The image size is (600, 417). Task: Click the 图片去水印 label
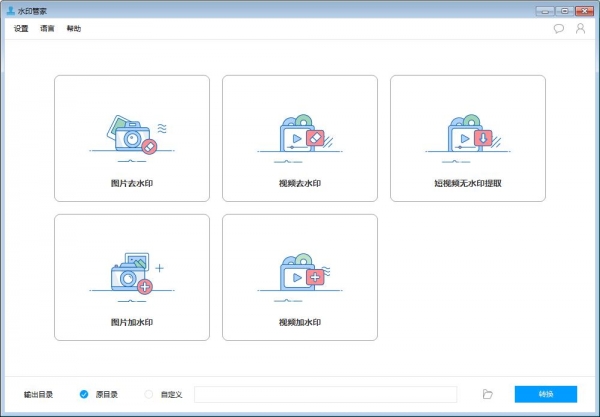tap(132, 183)
